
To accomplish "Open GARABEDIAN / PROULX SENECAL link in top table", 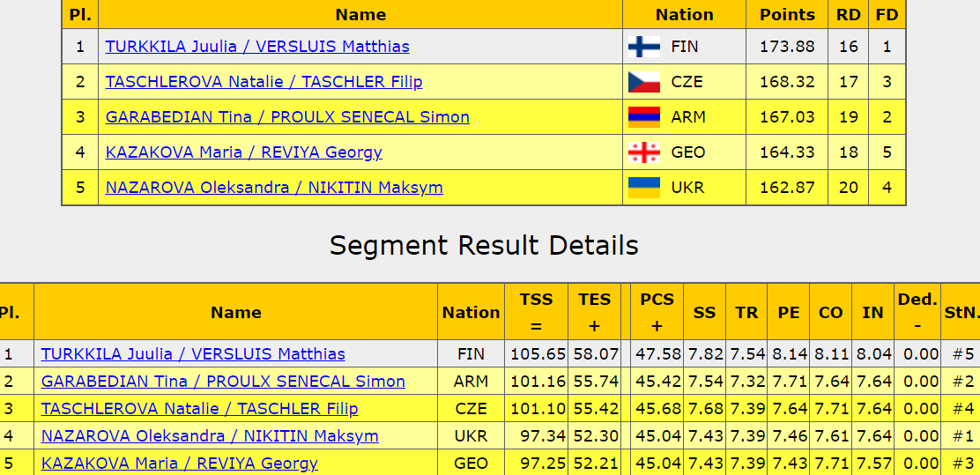I will point(287,117).
